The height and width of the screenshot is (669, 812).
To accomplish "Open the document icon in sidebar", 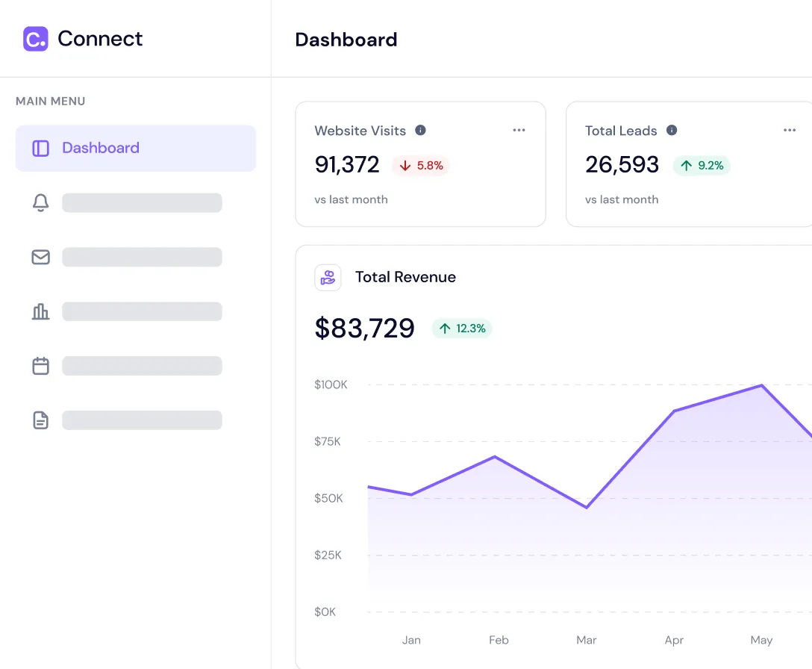I will (x=40, y=420).
